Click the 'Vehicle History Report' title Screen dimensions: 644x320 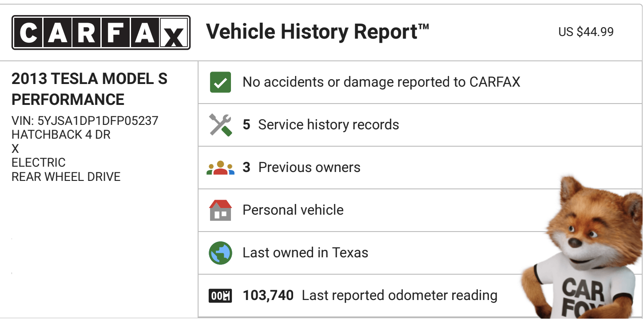[x=318, y=32]
